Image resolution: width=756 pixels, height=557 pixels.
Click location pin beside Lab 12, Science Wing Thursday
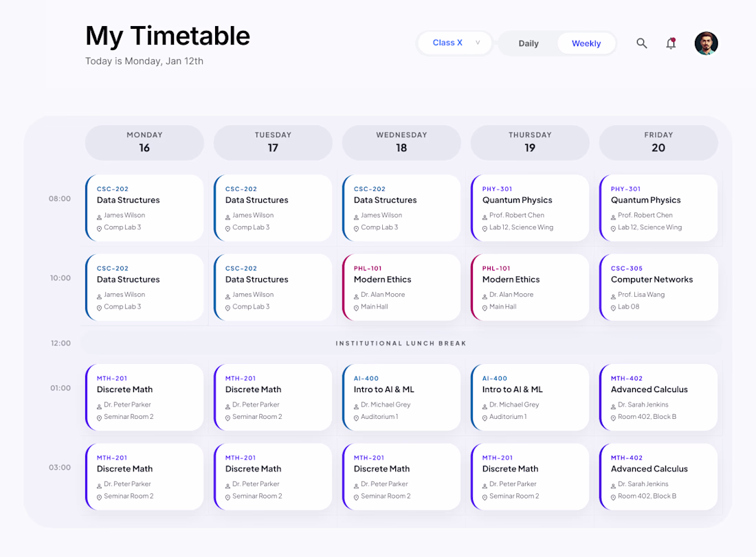click(x=485, y=229)
